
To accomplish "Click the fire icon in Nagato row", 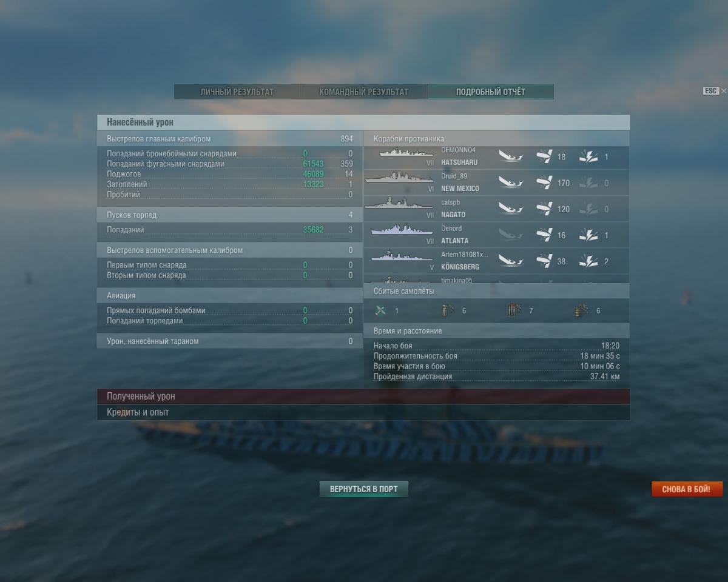I will point(588,209).
